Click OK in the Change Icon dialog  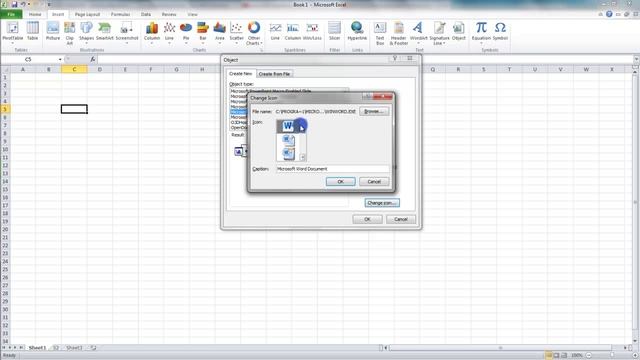340,182
